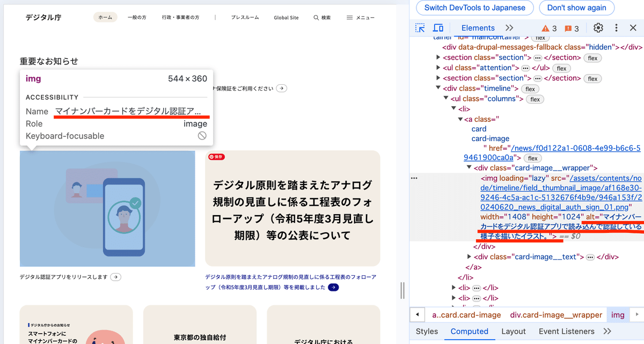Select the Computed tab

click(x=469, y=331)
